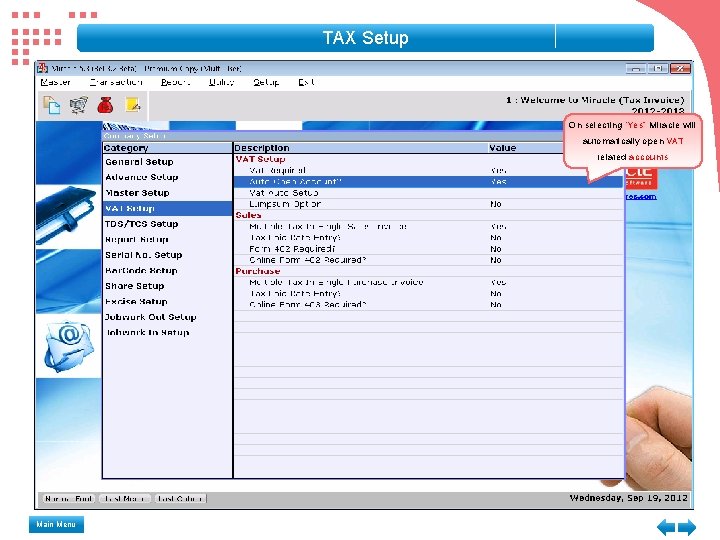Open the Utility menu
This screenshot has height=540, width=720.
click(x=221, y=82)
